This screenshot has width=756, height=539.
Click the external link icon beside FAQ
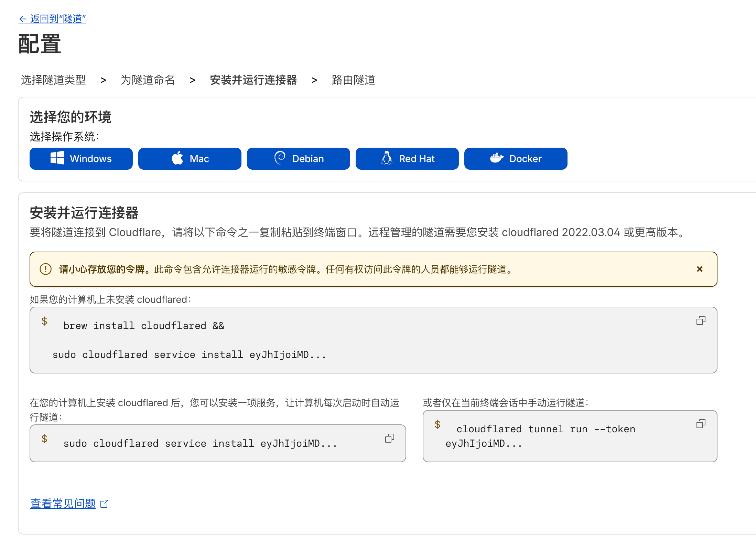tap(105, 504)
